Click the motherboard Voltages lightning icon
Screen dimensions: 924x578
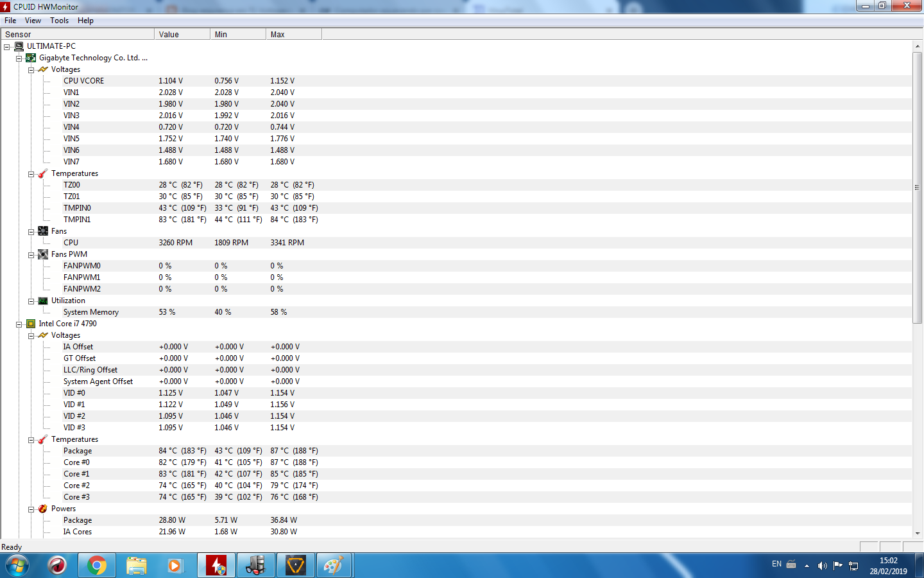(x=43, y=69)
